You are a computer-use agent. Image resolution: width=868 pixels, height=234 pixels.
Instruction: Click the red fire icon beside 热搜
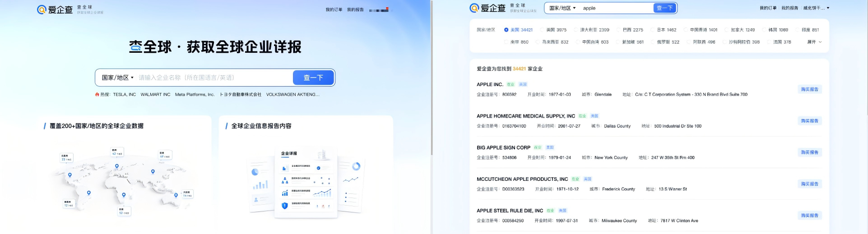point(97,95)
